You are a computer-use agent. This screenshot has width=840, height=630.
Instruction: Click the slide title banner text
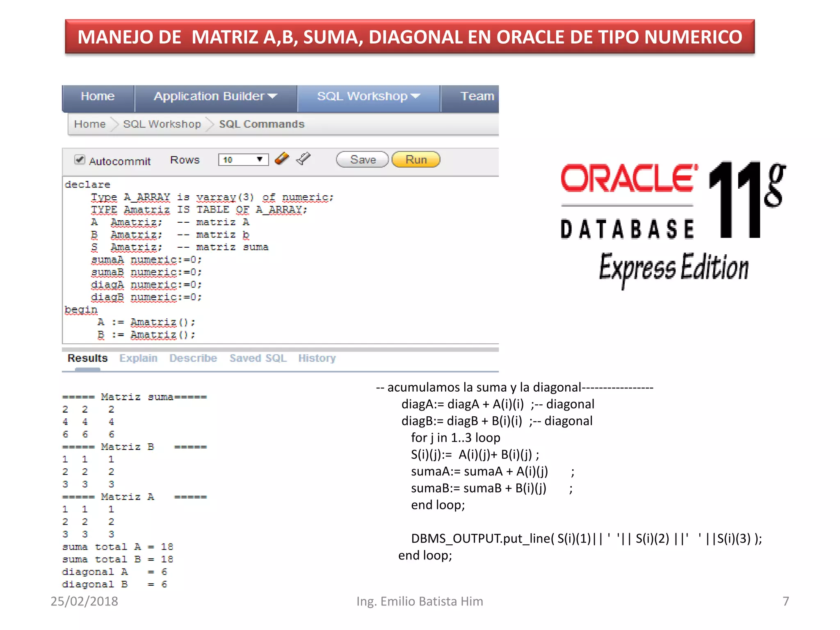[x=410, y=37]
